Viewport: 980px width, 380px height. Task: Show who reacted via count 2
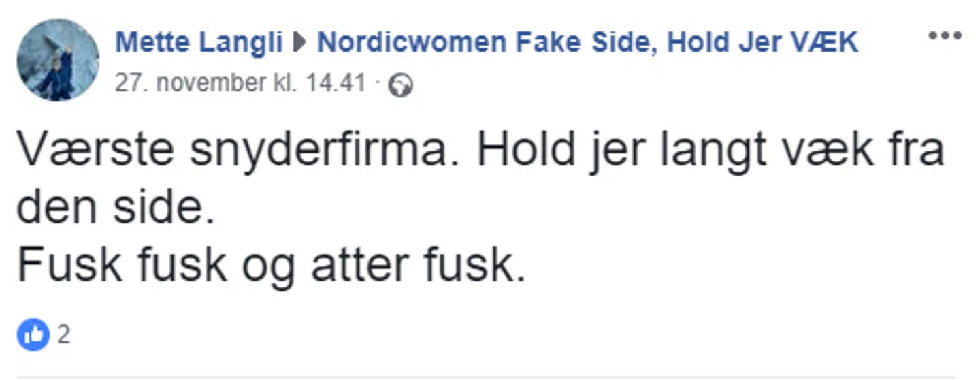(x=63, y=334)
